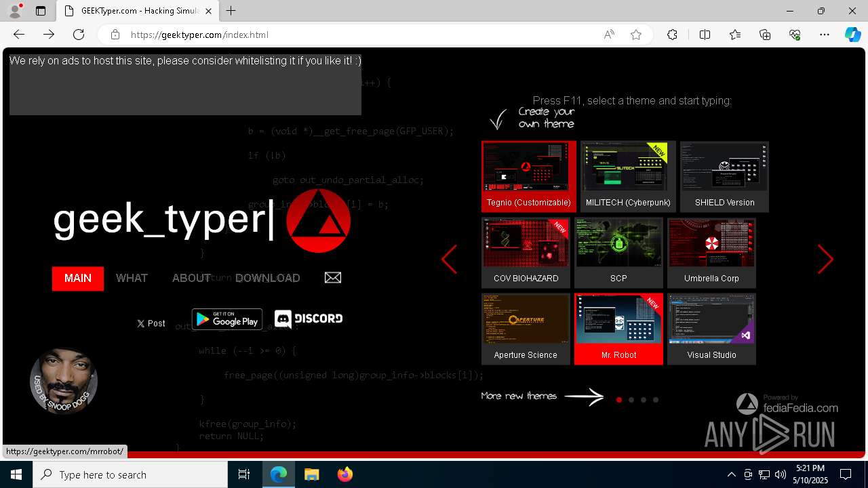The height and width of the screenshot is (488, 868).
Task: Open the Tab actions menu icon
Action: tap(41, 11)
